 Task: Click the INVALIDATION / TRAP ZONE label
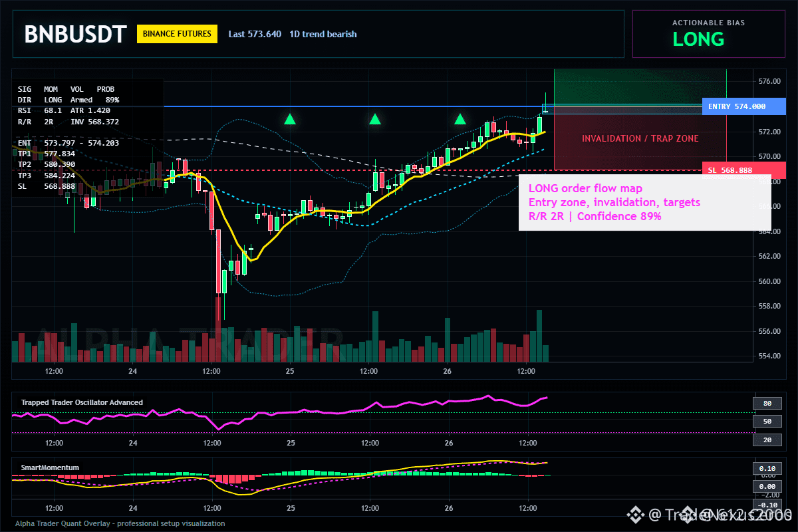tap(640, 138)
